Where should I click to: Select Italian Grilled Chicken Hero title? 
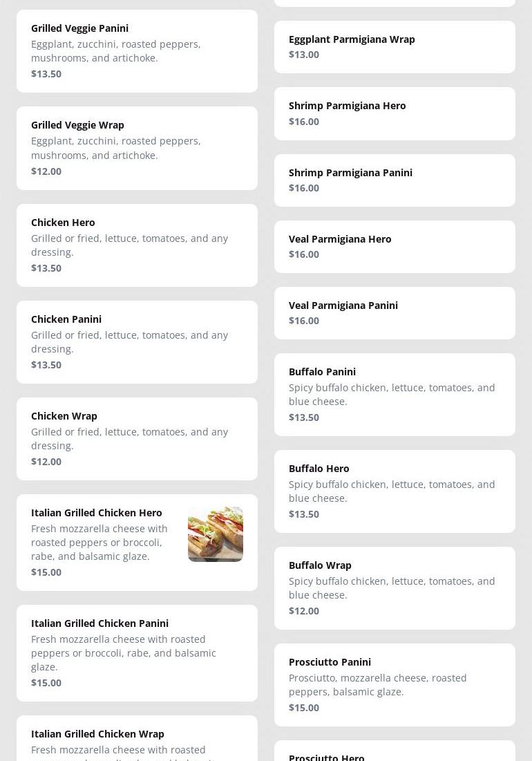pos(97,513)
